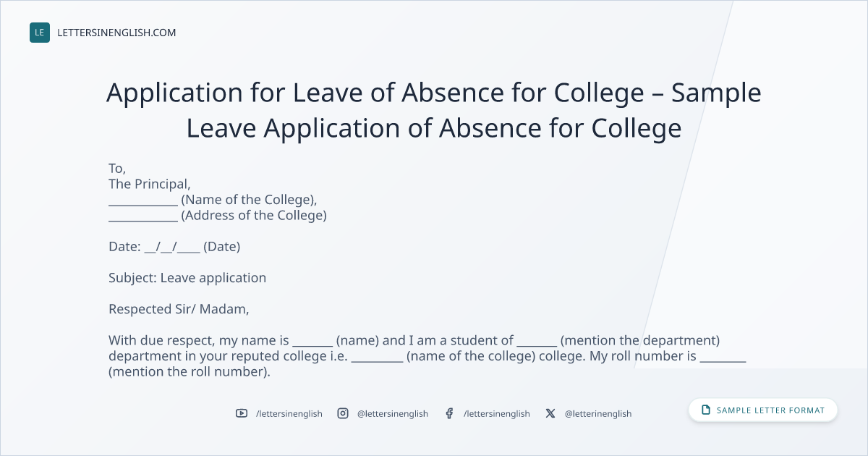
Task: Click the document icon in Sample Letter Format
Action: [706, 410]
